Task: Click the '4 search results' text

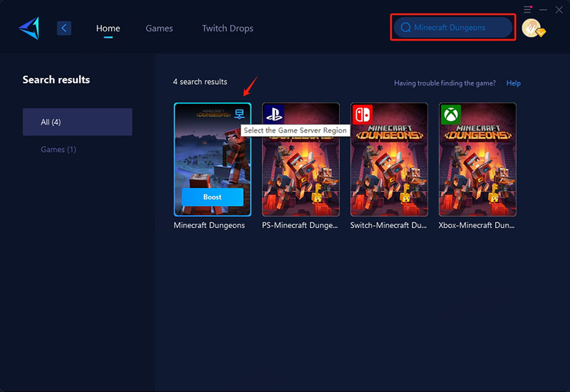Action: 200,82
